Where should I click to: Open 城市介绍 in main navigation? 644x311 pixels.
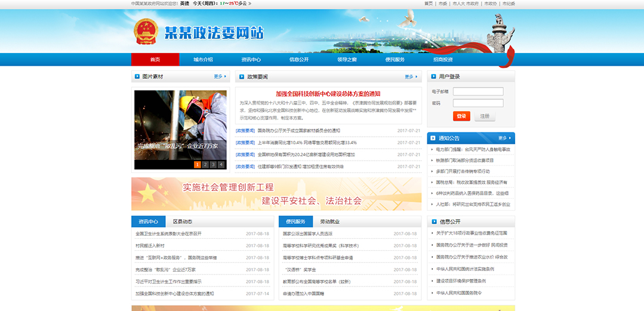click(203, 60)
